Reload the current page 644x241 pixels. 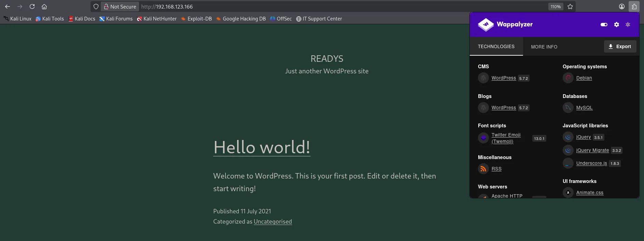pos(32,6)
